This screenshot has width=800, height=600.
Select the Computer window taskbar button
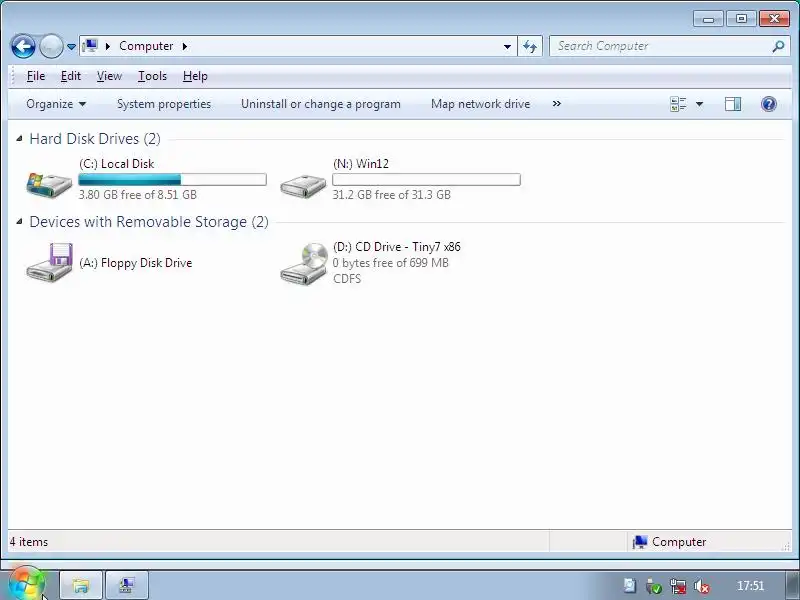click(127, 585)
